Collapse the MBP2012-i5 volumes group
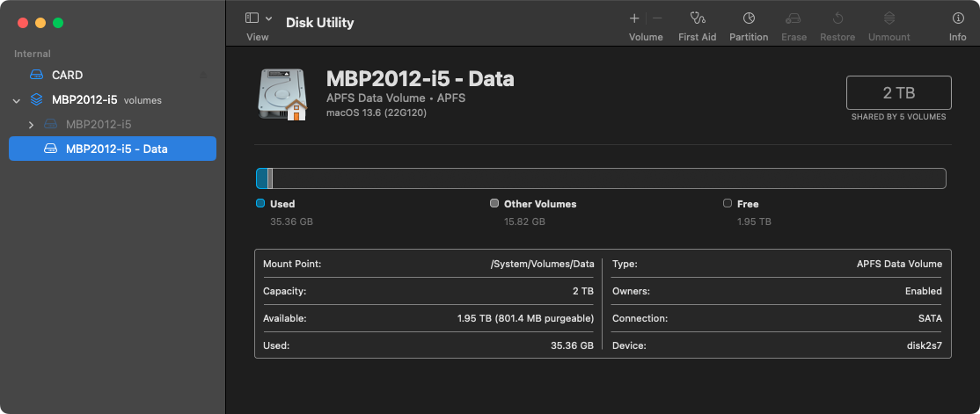The width and height of the screenshot is (980, 414). 17,100
